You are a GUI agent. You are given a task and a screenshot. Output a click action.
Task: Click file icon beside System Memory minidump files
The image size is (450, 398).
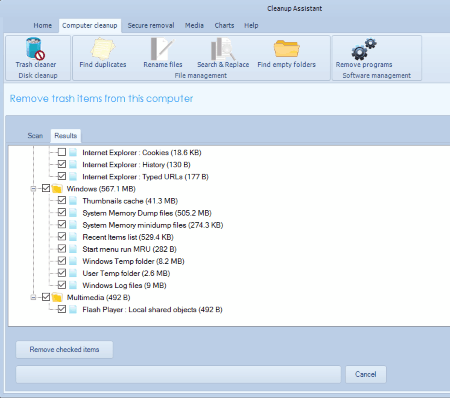(x=73, y=225)
